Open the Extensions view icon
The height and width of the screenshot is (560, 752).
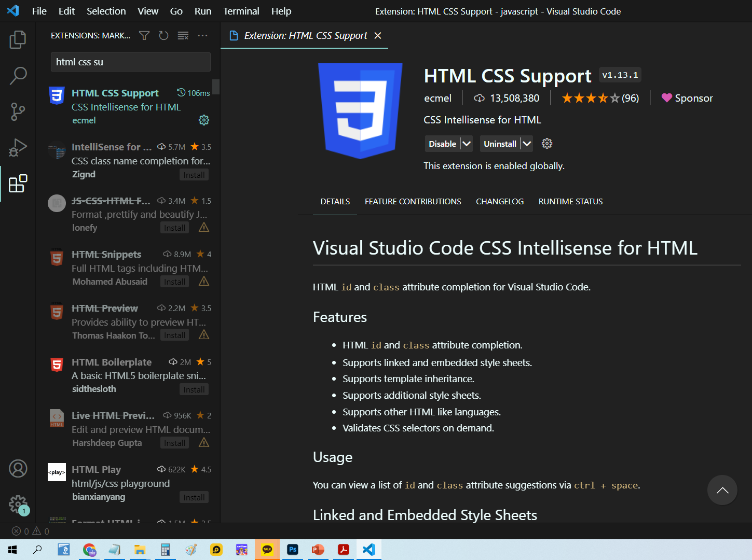[18, 184]
